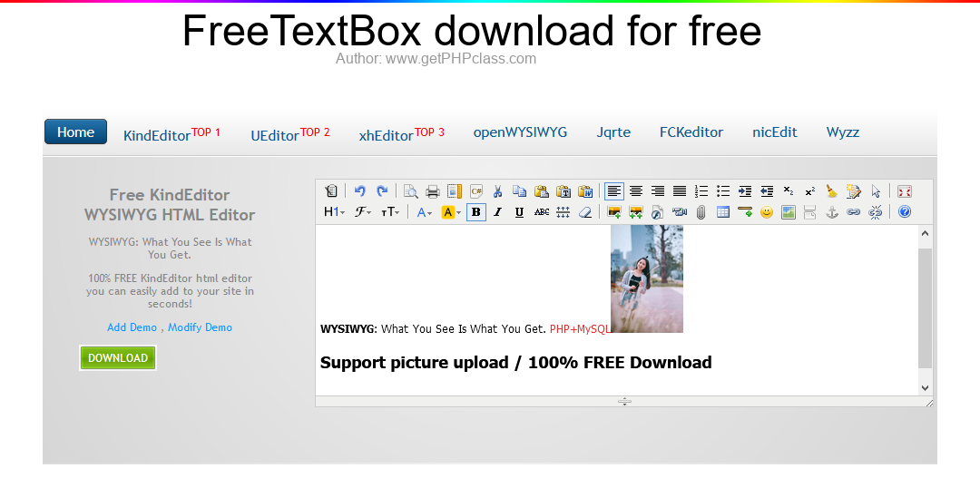Image resolution: width=980 pixels, height=478 pixels.
Task: Click the Underline button
Action: point(519,212)
